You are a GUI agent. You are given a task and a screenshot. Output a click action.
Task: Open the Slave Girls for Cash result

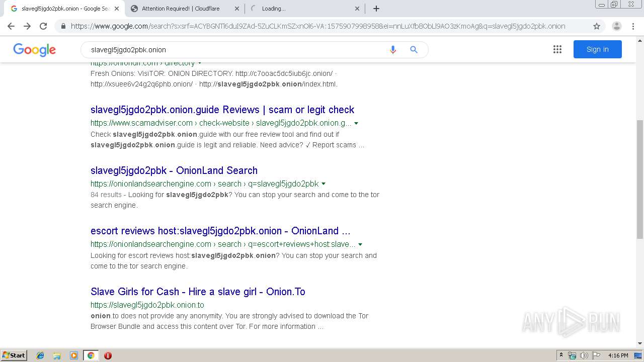coord(198,292)
